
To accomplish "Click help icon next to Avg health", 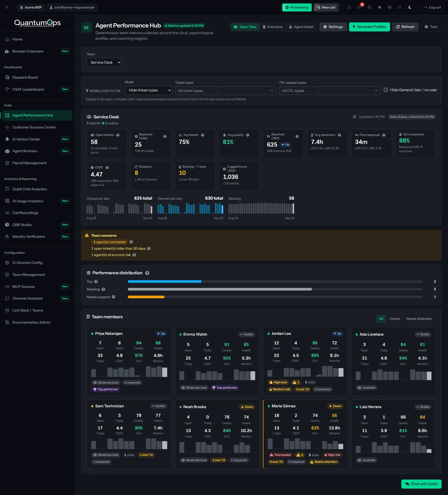I will point(203,135).
